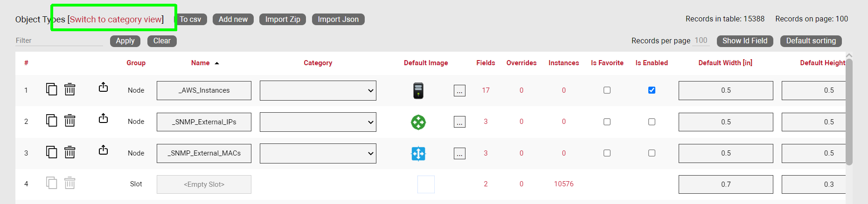Screen dimensions: 868x204
Task: Uncheck Is Enabled for _AWS_Instances
Action: pos(652,90)
